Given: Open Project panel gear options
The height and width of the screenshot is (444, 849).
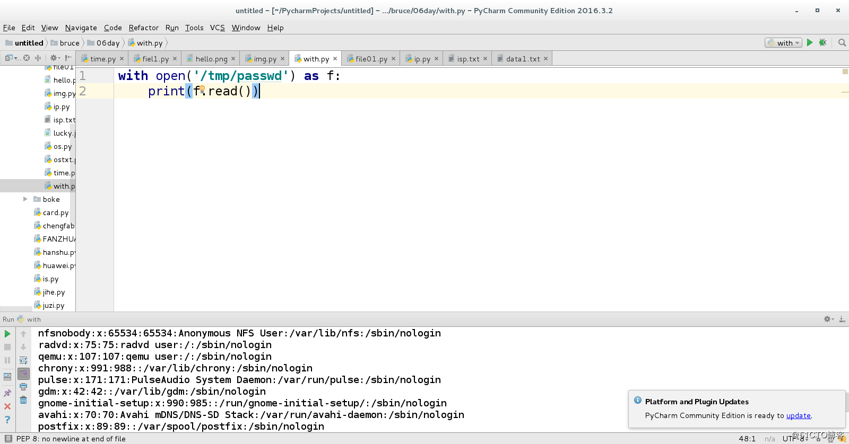Looking at the screenshot, I should (54, 58).
